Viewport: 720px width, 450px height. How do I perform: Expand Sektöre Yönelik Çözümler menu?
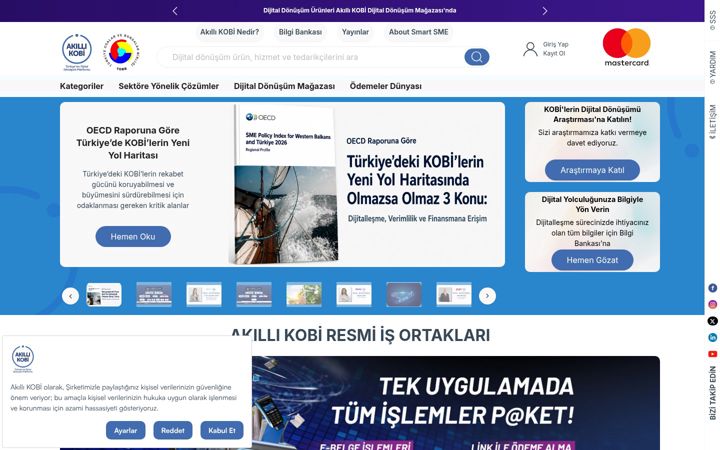(x=169, y=86)
